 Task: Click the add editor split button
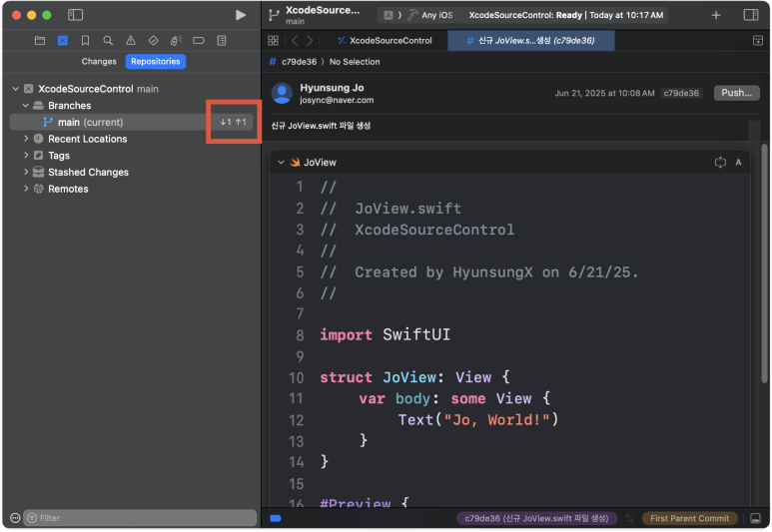point(758,40)
